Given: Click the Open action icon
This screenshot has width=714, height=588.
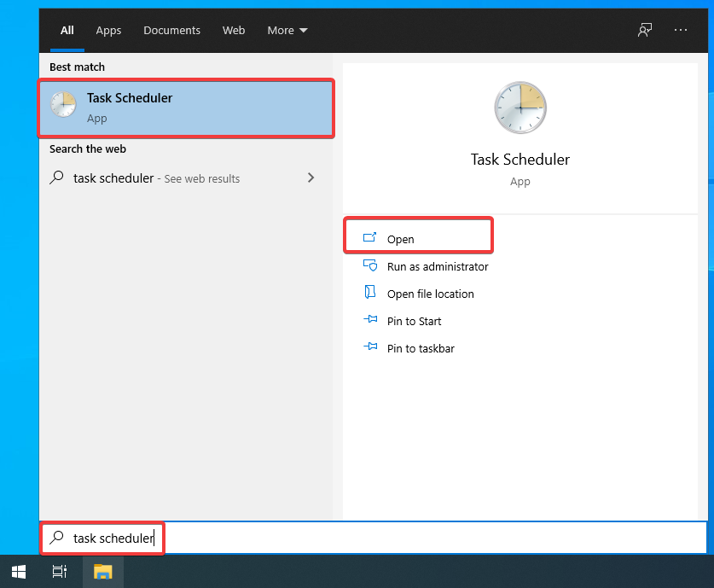Looking at the screenshot, I should pyautogui.click(x=369, y=237).
